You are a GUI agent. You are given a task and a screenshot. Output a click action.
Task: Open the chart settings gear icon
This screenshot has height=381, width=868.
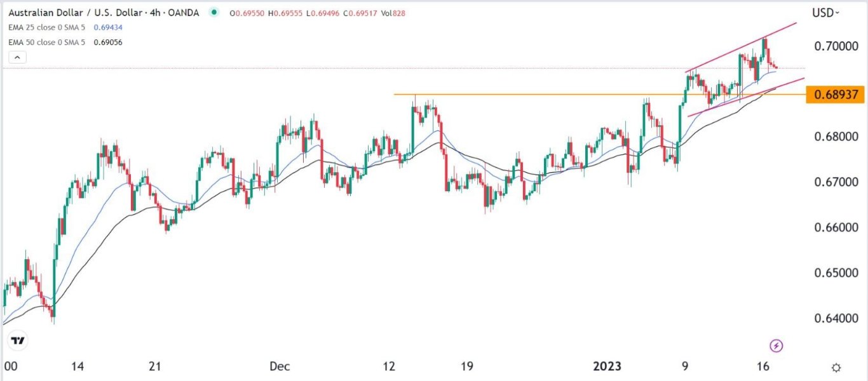click(x=837, y=367)
